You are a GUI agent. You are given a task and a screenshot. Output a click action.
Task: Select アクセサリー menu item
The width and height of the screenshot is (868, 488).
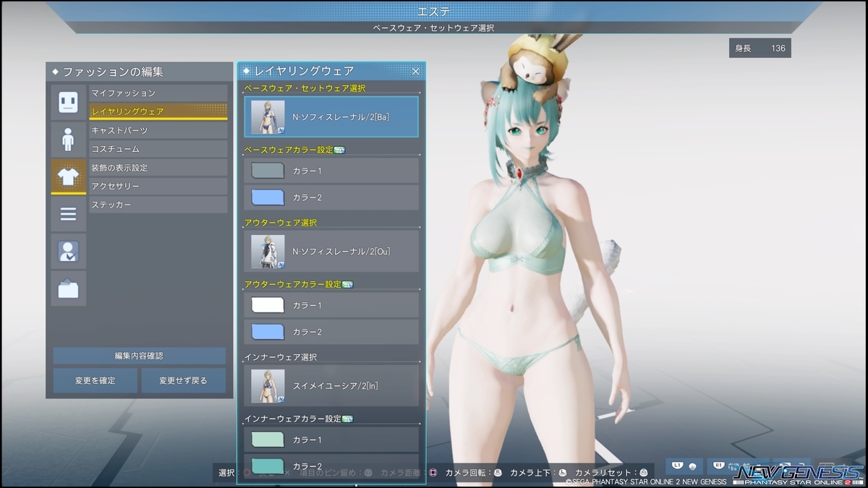point(158,187)
